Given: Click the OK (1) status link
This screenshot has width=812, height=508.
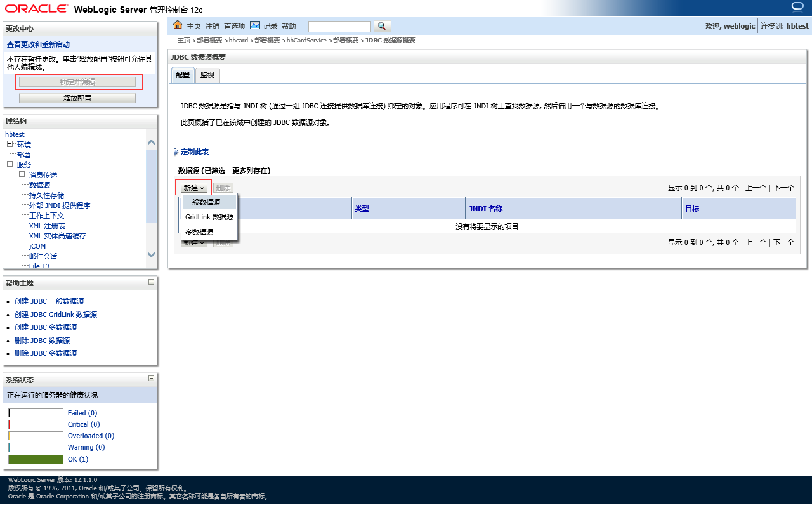Looking at the screenshot, I should tap(78, 459).
